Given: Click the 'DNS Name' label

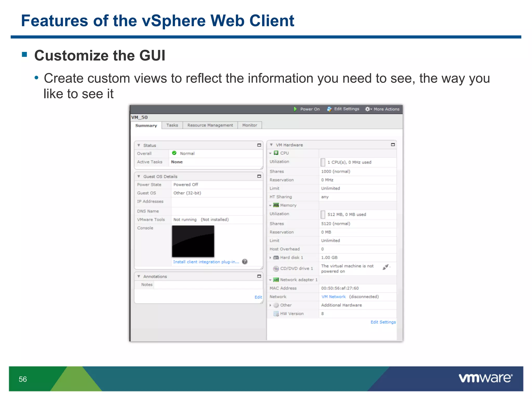Looking at the screenshot, I should click(x=148, y=211).
